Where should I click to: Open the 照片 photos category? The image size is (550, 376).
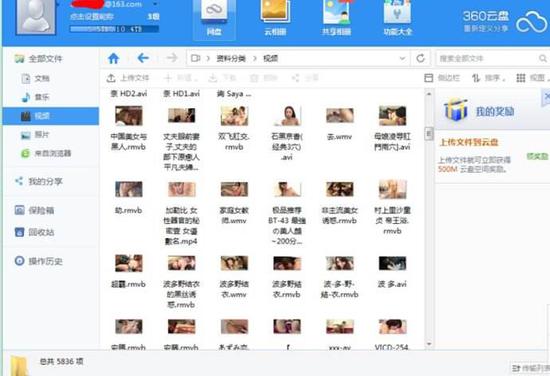point(35,135)
